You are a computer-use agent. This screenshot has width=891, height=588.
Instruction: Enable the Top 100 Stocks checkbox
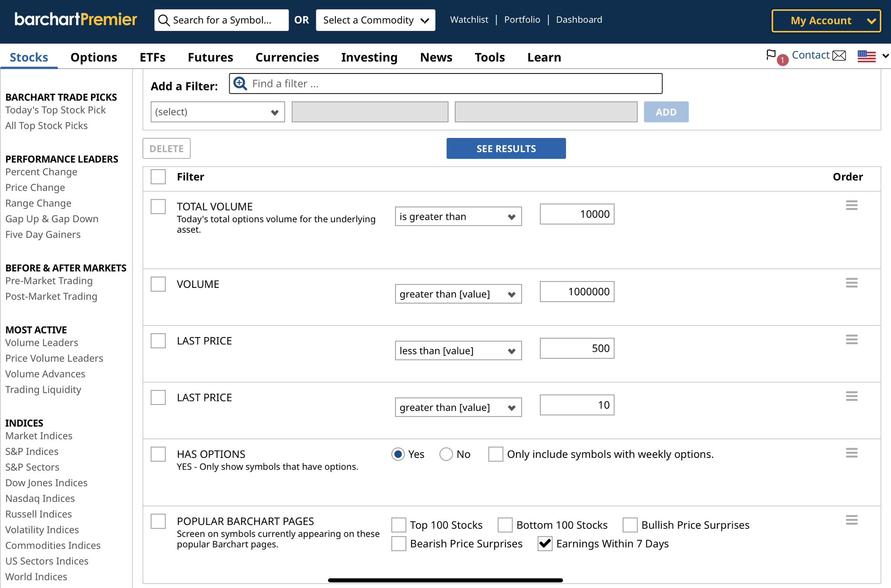[x=398, y=525]
